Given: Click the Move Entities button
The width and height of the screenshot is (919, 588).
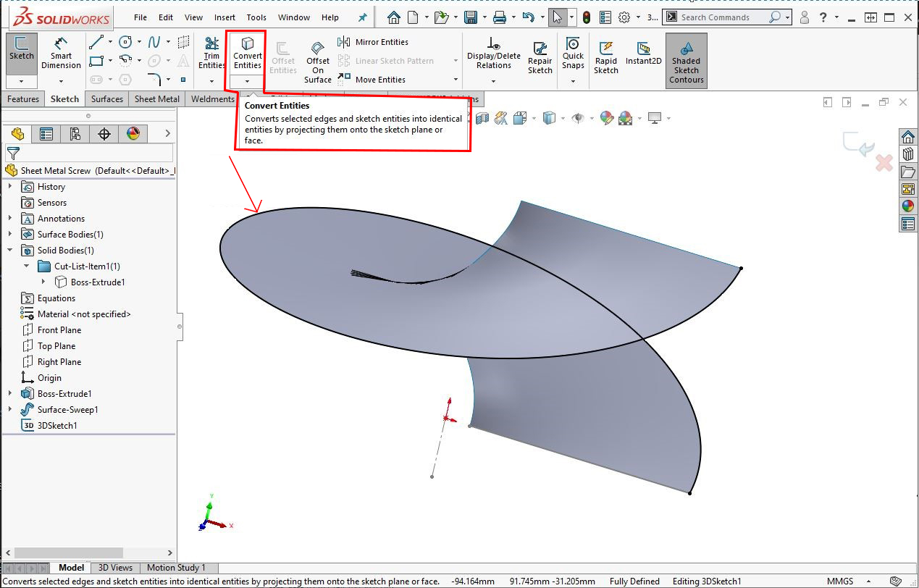Looking at the screenshot, I should tap(372, 80).
